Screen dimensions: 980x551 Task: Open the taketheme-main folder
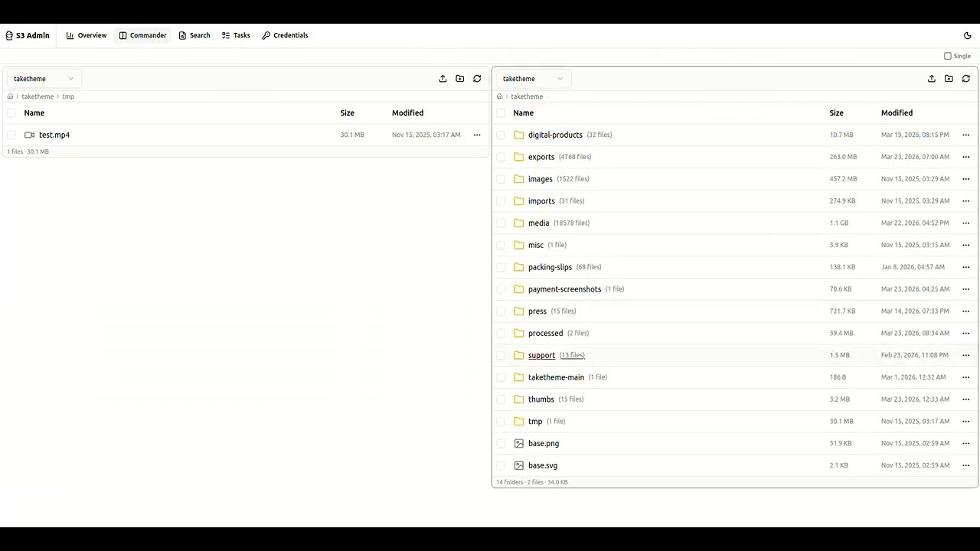[x=556, y=377]
